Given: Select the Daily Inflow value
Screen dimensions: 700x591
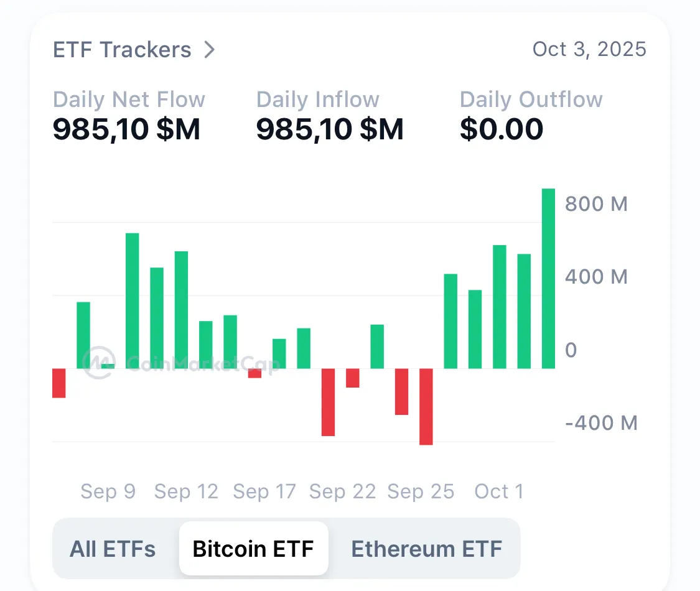Looking at the screenshot, I should 330,129.
